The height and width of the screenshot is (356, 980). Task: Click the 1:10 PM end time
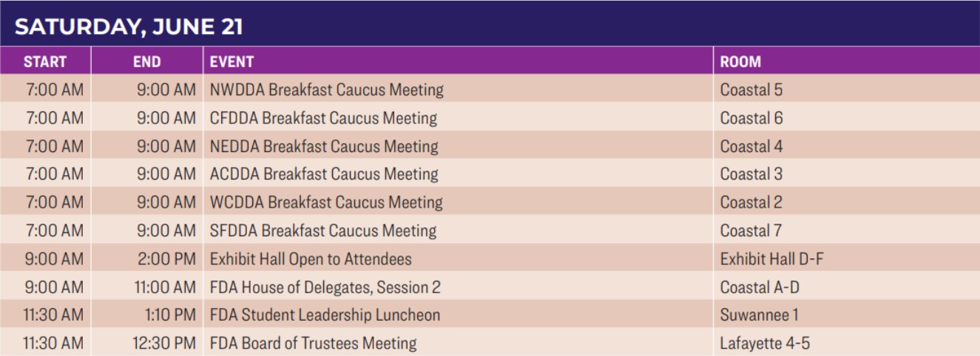click(x=170, y=315)
